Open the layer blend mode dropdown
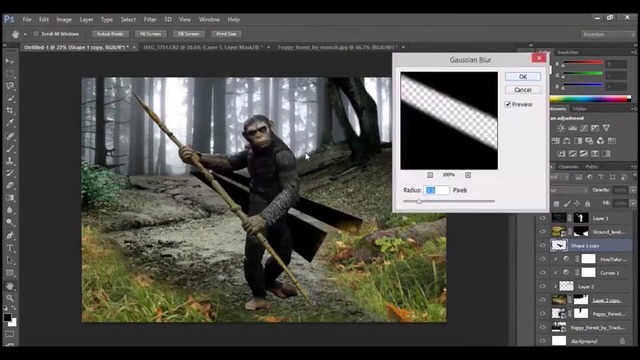 pyautogui.click(x=569, y=190)
